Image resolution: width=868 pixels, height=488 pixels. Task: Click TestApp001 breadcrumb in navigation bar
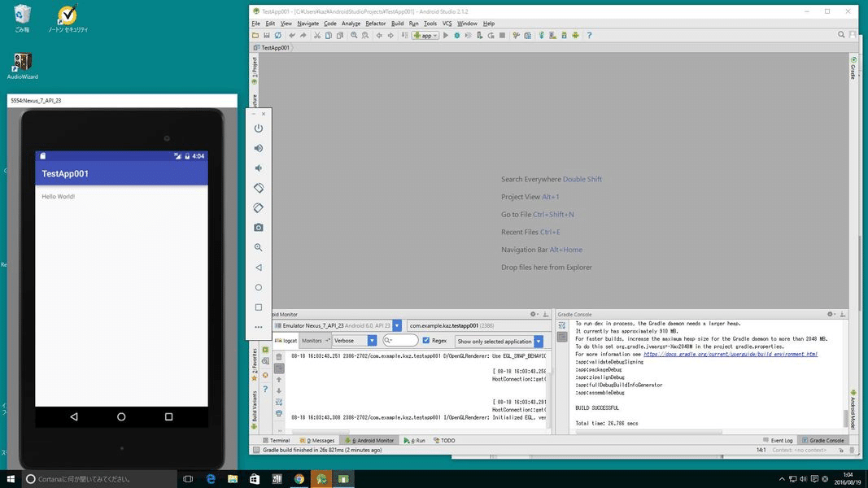272,48
